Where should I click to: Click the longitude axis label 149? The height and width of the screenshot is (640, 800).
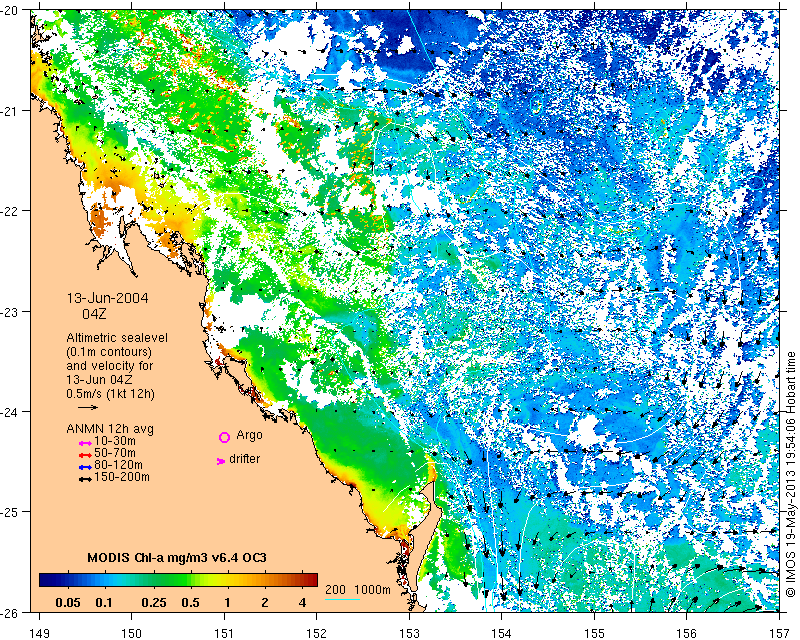pyautogui.click(x=39, y=633)
